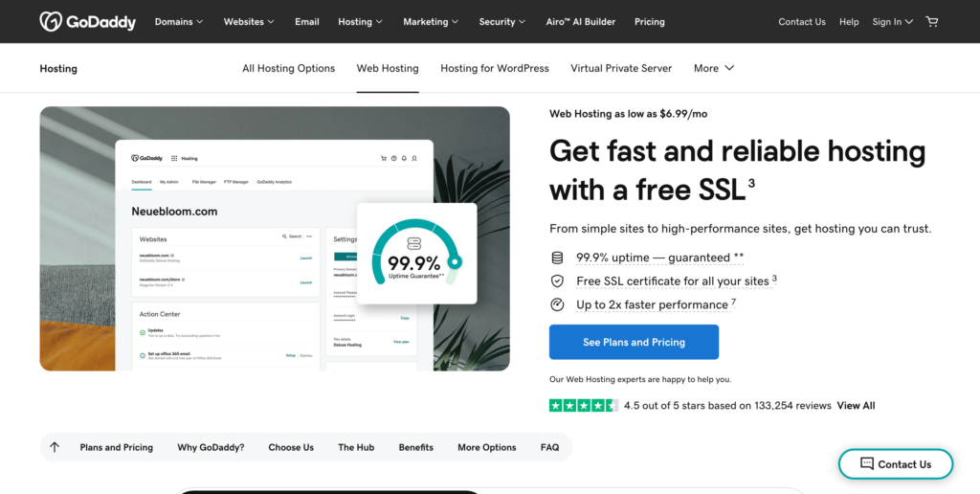Open the Pricing menu item

point(650,22)
